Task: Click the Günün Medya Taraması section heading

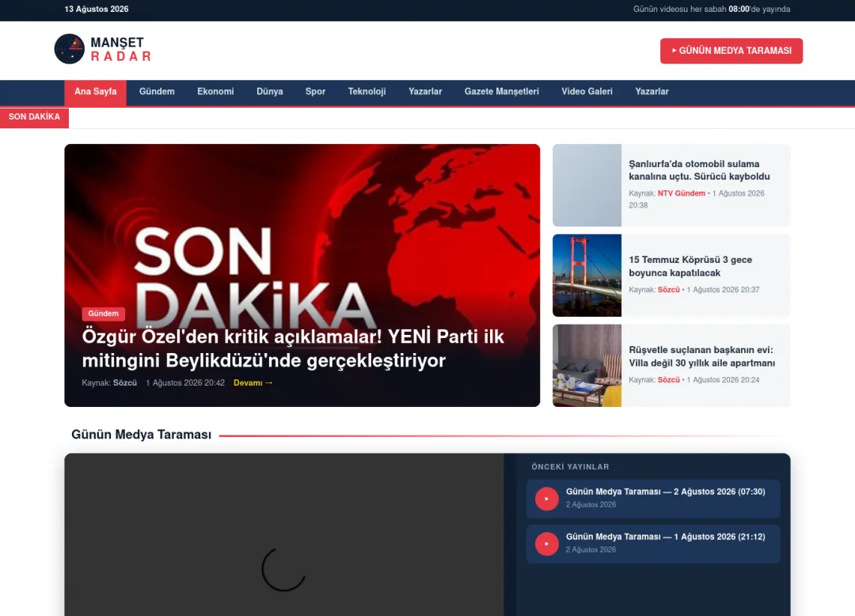Action: [x=141, y=435]
